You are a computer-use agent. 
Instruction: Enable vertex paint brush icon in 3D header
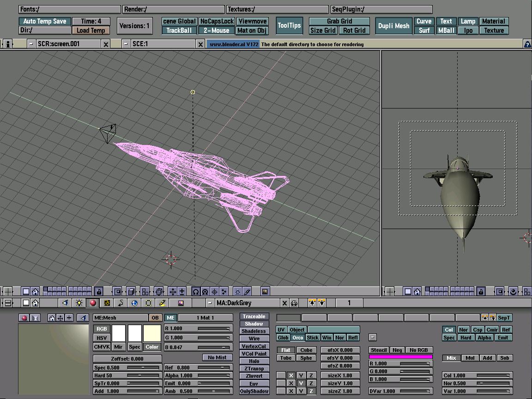pyautogui.click(x=247, y=291)
